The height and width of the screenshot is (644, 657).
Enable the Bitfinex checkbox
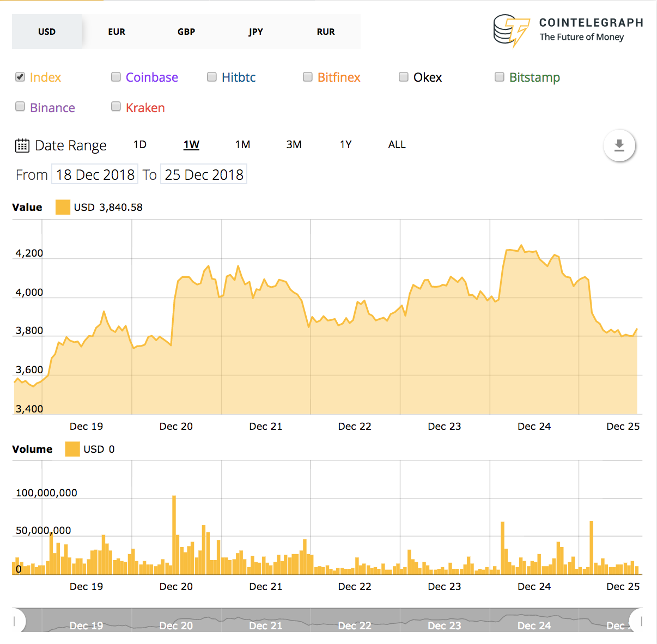308,77
